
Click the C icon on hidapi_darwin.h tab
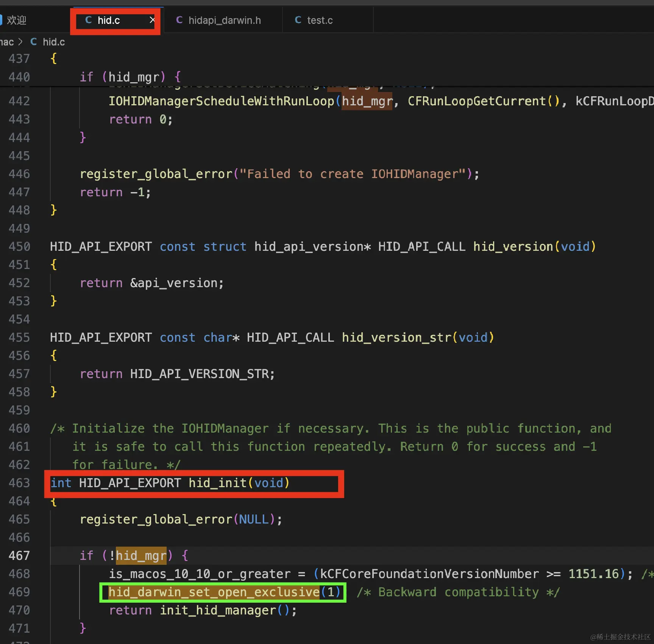point(179,20)
